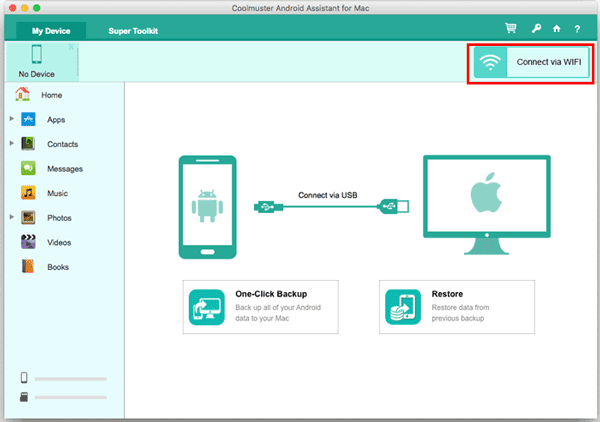Expand the Contacts tree node
Viewport: 600px width, 422px height.
12,143
